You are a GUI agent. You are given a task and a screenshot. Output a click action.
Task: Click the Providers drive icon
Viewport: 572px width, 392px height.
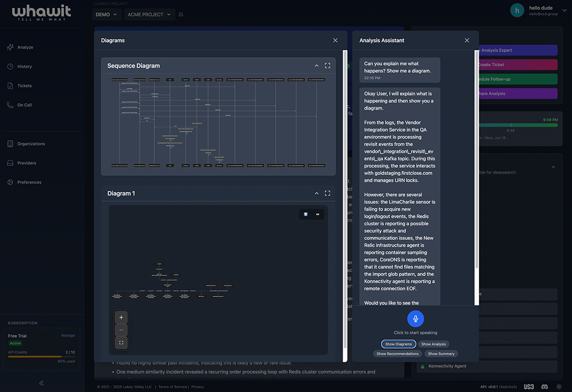(10, 163)
